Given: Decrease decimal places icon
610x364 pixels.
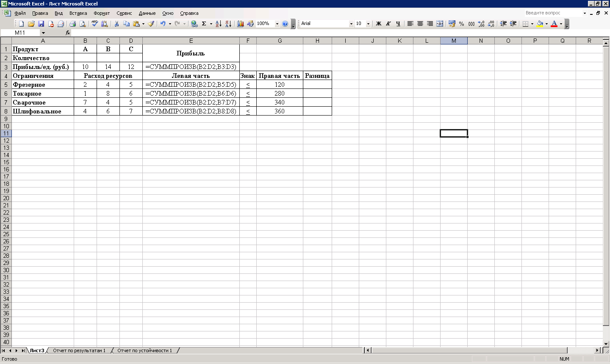Looking at the screenshot, I should click(x=491, y=24).
